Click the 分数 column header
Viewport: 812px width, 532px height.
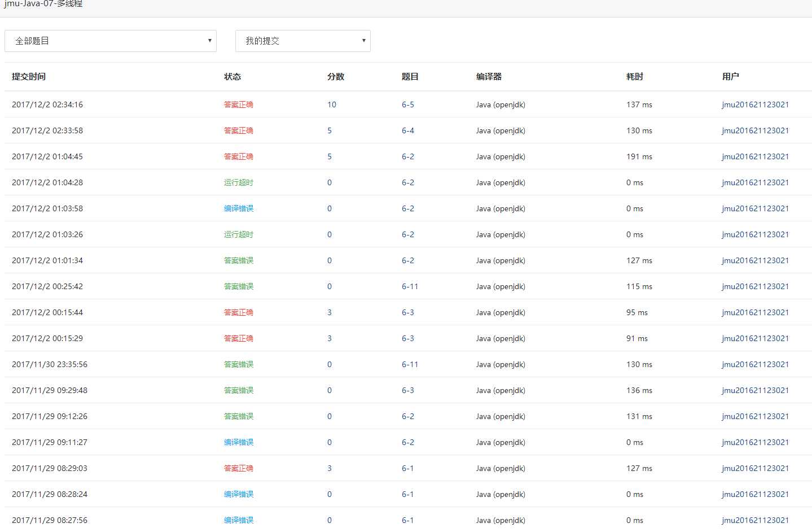click(336, 76)
